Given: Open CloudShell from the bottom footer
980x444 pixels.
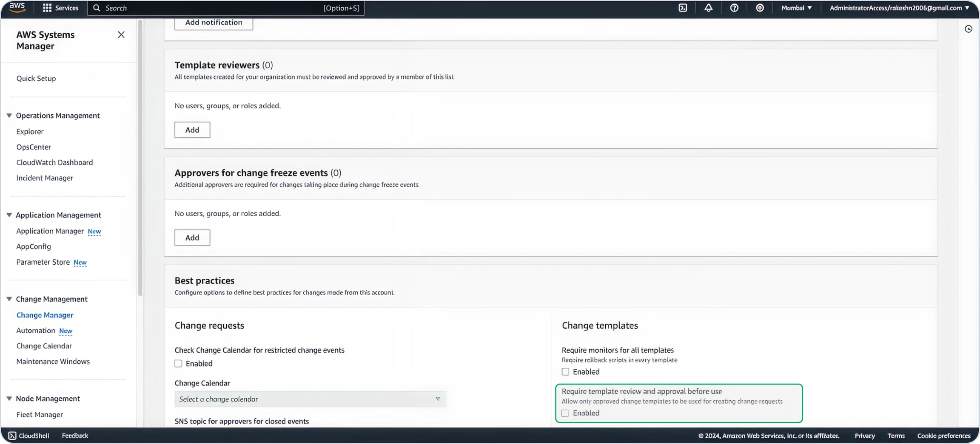Looking at the screenshot, I should click(x=29, y=436).
